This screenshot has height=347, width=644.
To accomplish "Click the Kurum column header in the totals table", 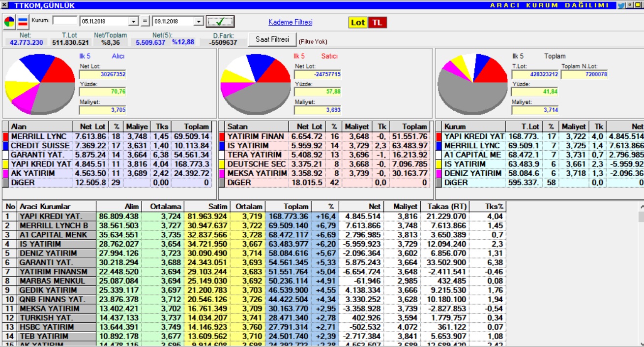I will pos(474,126).
